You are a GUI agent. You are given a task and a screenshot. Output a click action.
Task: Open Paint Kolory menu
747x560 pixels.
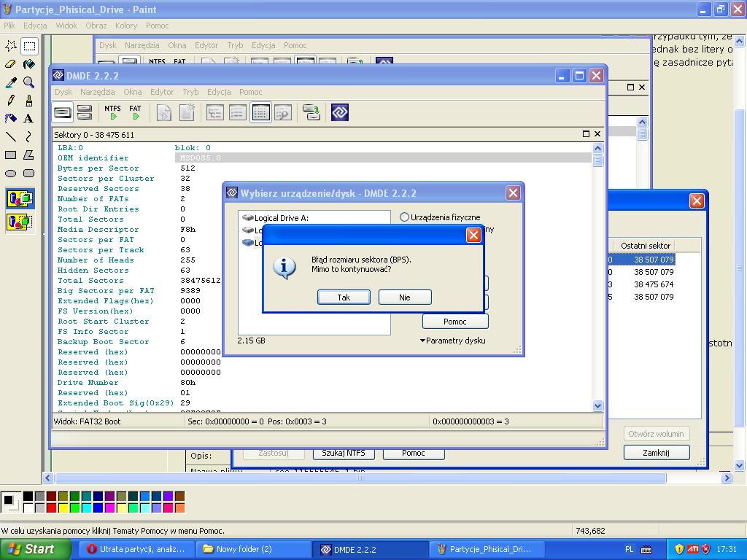point(126,26)
